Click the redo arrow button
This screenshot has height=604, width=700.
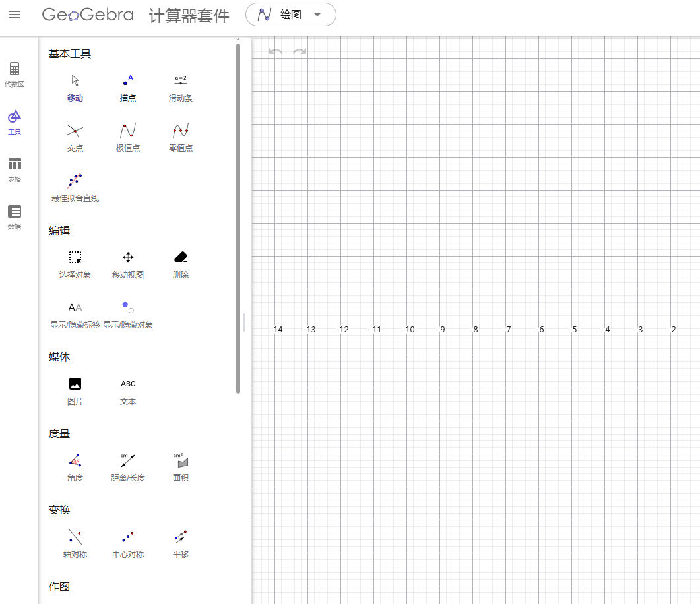click(x=300, y=52)
